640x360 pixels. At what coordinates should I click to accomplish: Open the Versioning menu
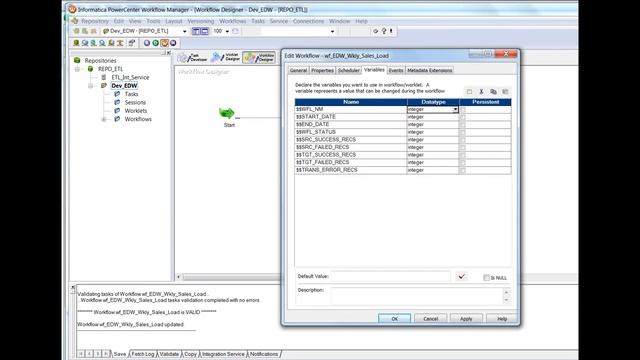click(200, 21)
